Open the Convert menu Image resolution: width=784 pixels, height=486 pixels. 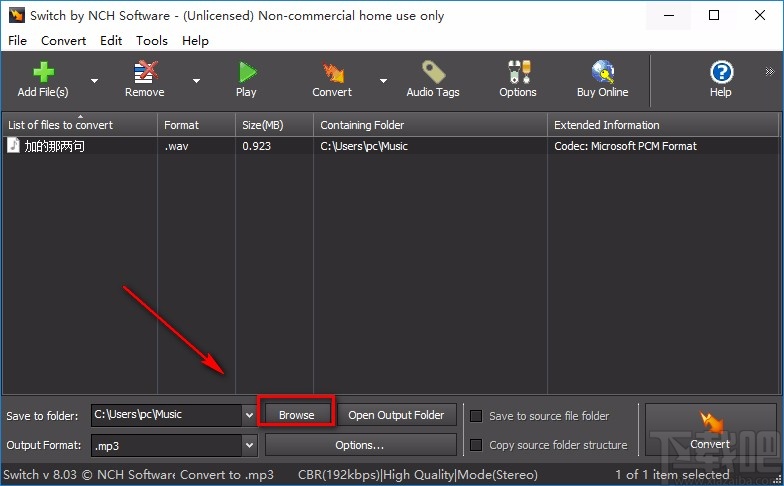[64, 40]
